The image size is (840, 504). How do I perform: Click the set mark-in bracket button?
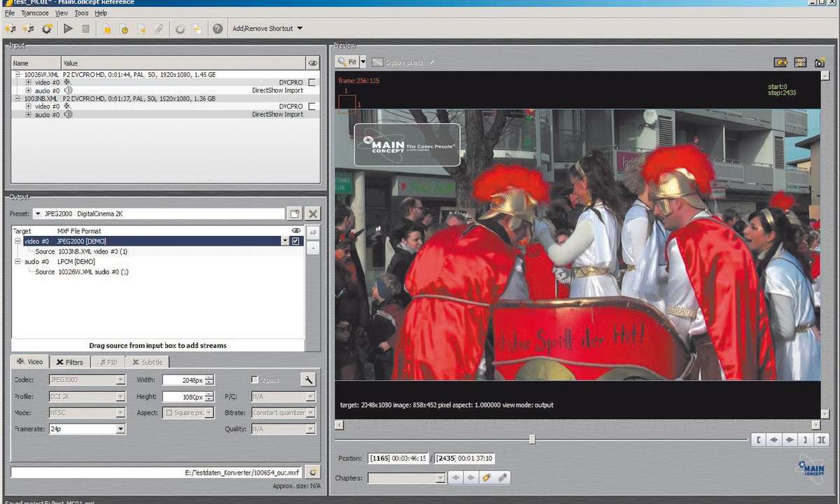click(x=758, y=440)
